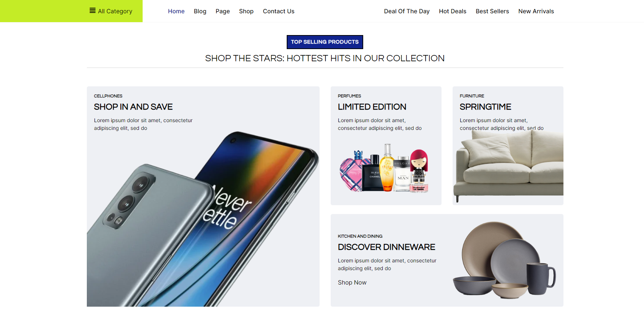Click the Deal Of The Day link
The width and height of the screenshot is (644, 317).
(406, 11)
